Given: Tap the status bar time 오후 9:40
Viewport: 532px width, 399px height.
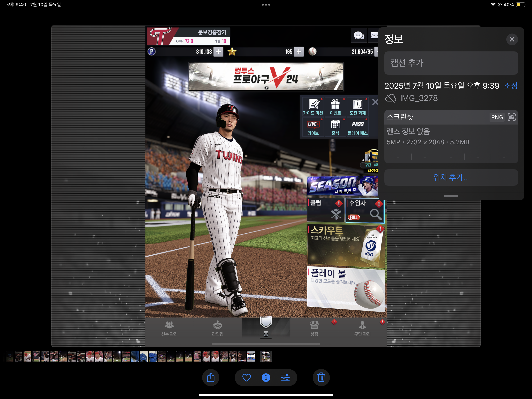Looking at the screenshot, I should [16, 4].
